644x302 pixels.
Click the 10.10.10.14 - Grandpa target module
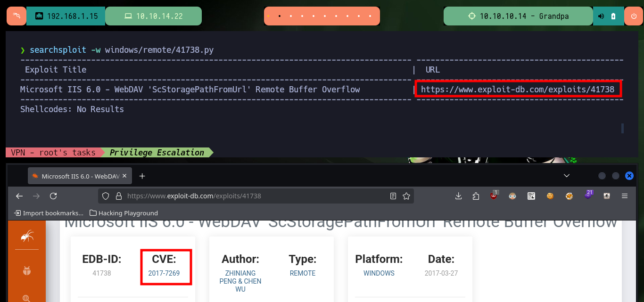coord(518,16)
